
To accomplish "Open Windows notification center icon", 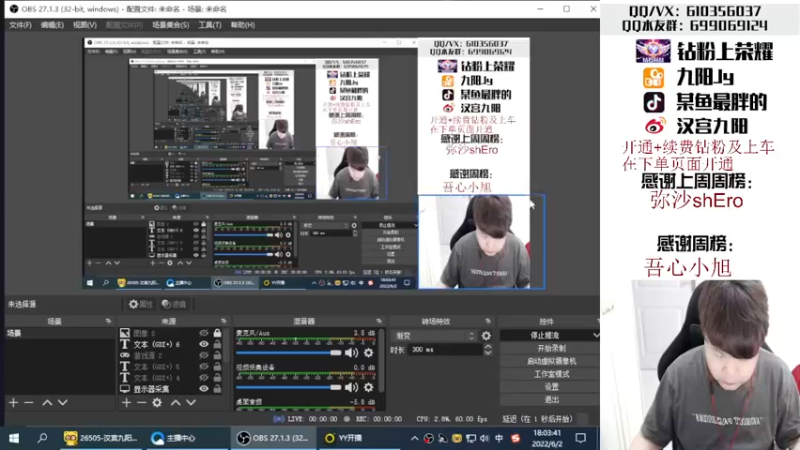I will [581, 438].
